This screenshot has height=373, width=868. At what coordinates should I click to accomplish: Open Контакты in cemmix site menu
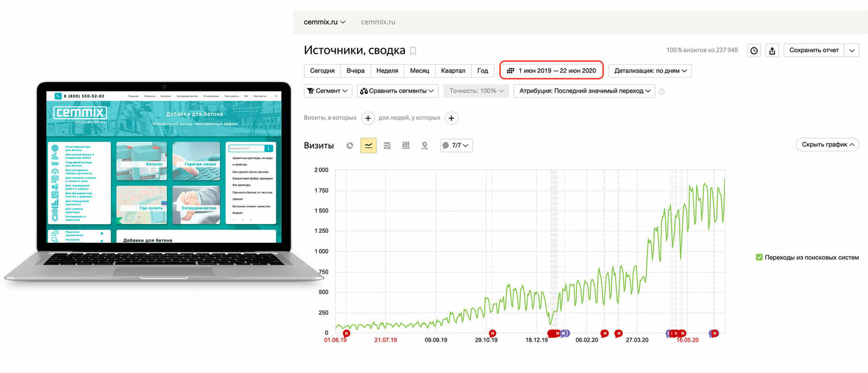pyautogui.click(x=260, y=96)
